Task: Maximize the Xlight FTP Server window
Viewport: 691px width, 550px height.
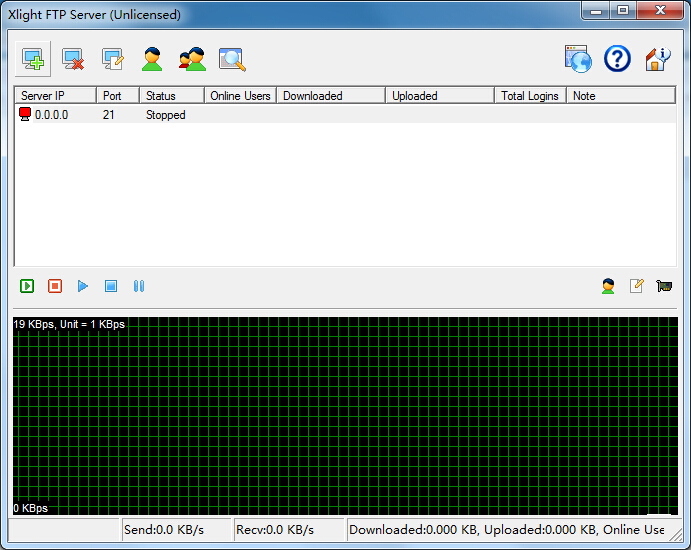Action: pyautogui.click(x=623, y=11)
